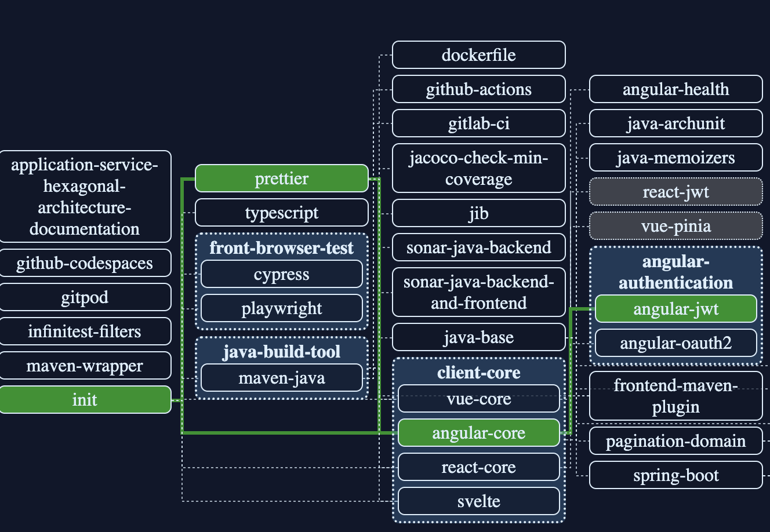Image resolution: width=770 pixels, height=532 pixels.
Task: Click the green angular-jwt module
Action: 675,309
